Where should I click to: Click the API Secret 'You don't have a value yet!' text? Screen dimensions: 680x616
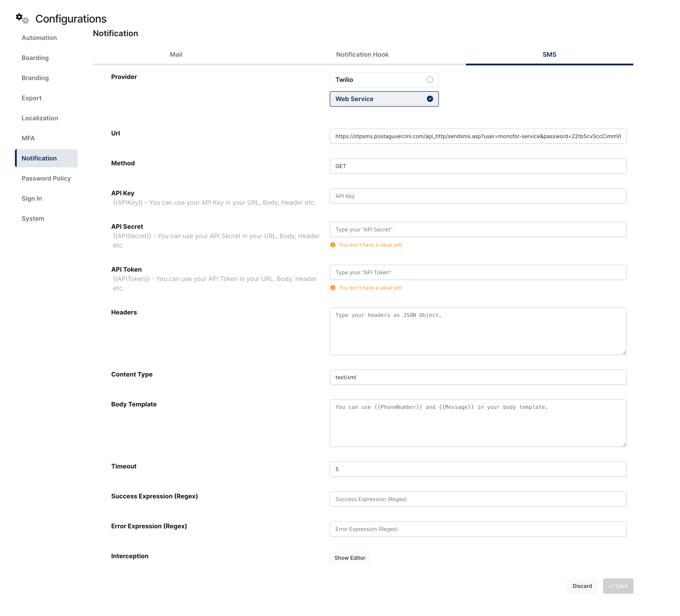point(370,245)
